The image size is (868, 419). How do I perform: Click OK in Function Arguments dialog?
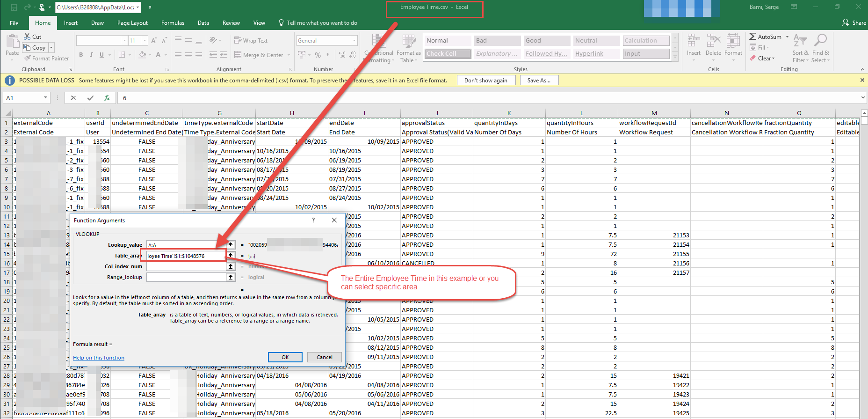[x=285, y=357]
